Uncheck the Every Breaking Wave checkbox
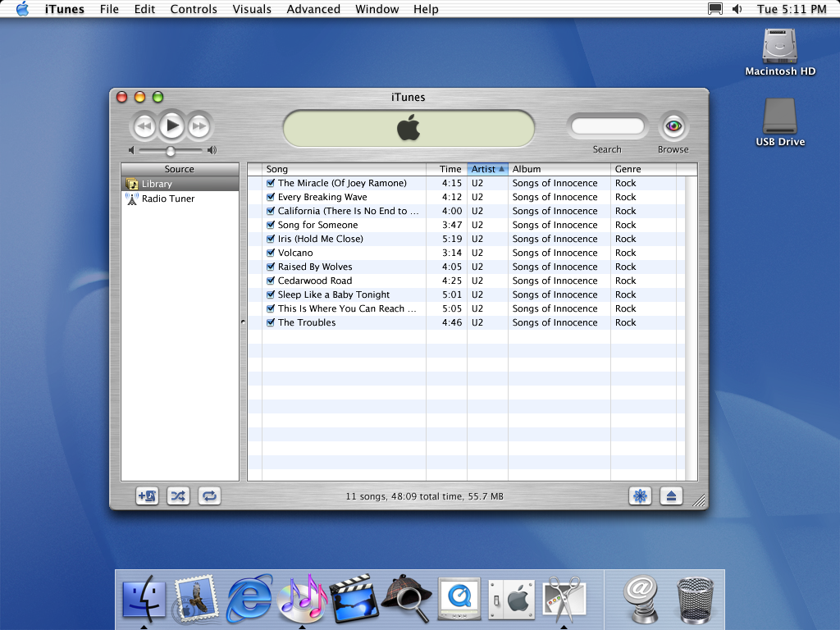 (271, 198)
